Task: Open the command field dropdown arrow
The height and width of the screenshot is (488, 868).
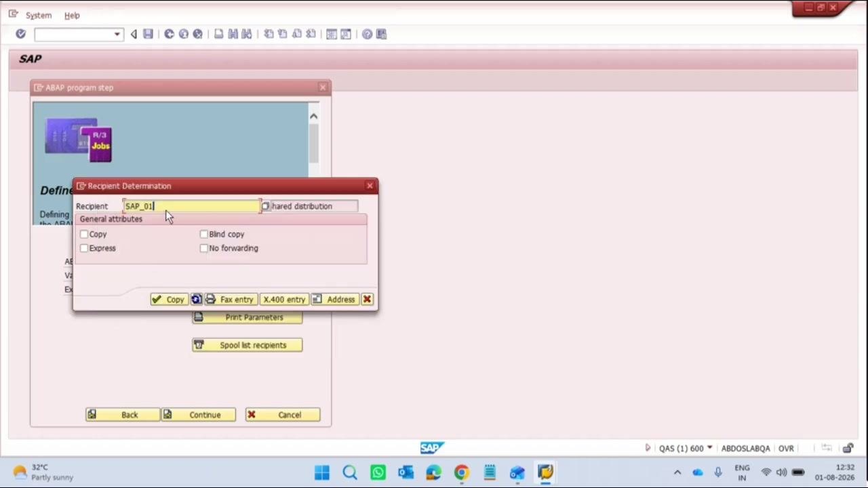Action: pos(117,34)
